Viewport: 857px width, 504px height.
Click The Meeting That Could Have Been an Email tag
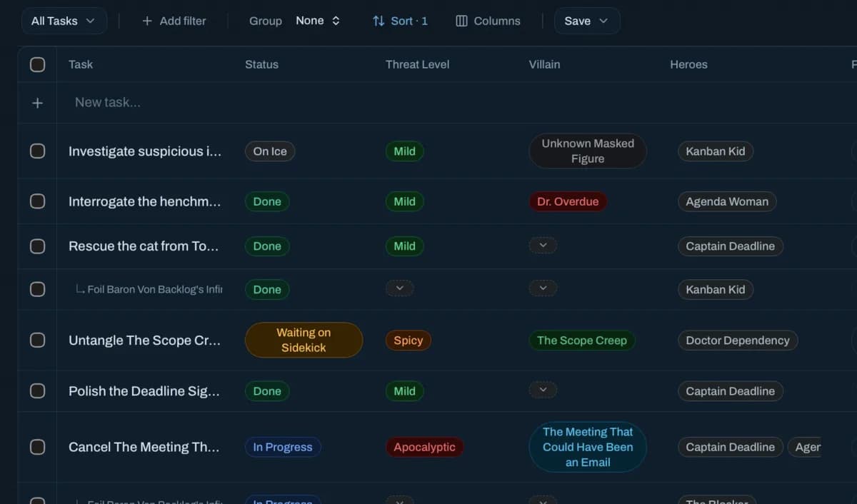588,447
